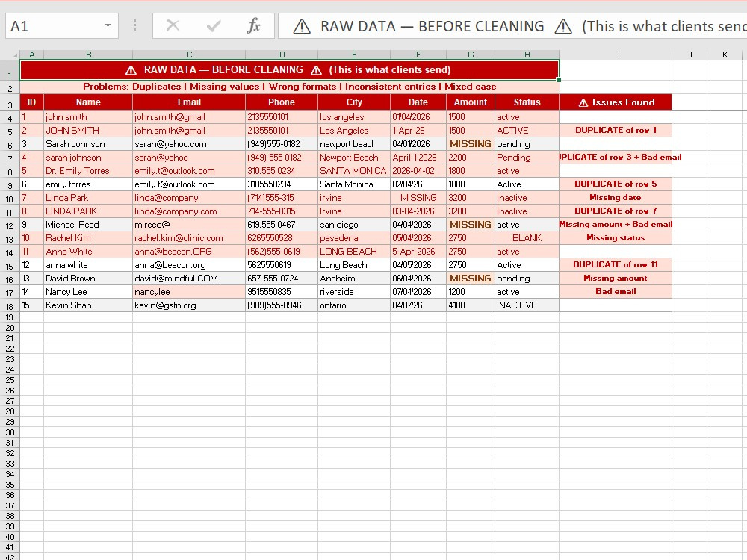Click the Kevin Shah name cell
This screenshot has height=560, width=747.
(88, 305)
